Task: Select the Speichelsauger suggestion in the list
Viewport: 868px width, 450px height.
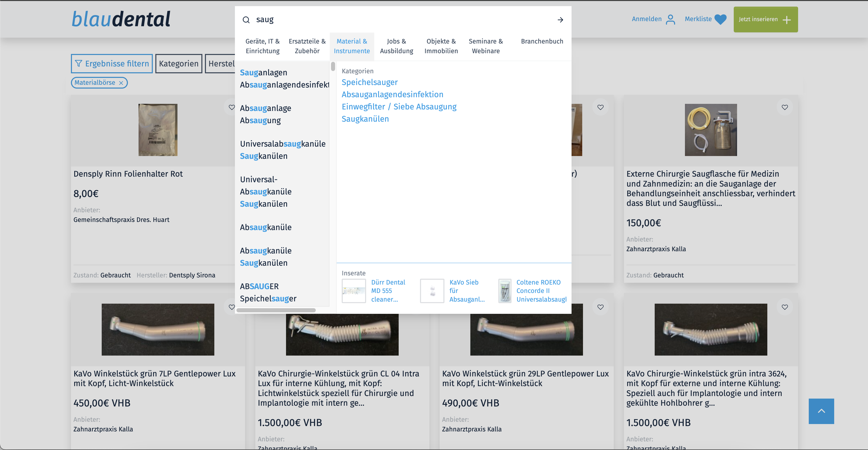Action: [268, 299]
